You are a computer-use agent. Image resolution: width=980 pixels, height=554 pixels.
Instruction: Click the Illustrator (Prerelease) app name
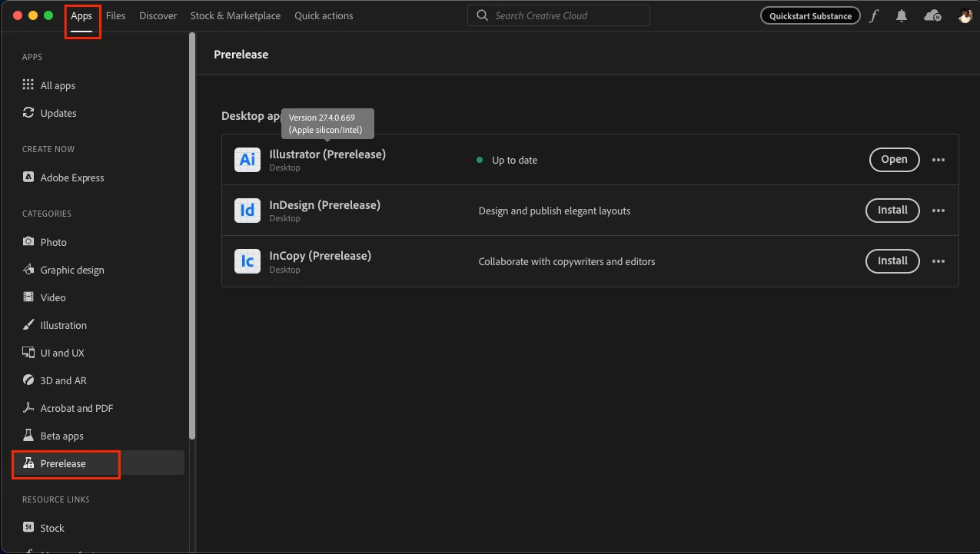pyautogui.click(x=327, y=154)
